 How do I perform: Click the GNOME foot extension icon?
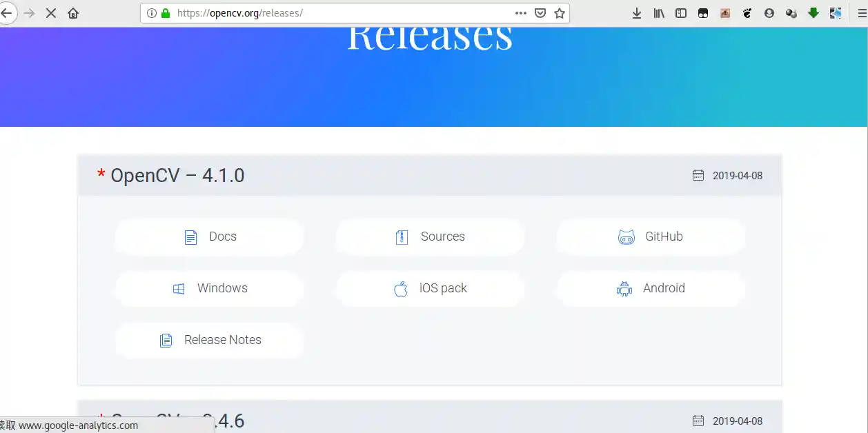point(747,13)
